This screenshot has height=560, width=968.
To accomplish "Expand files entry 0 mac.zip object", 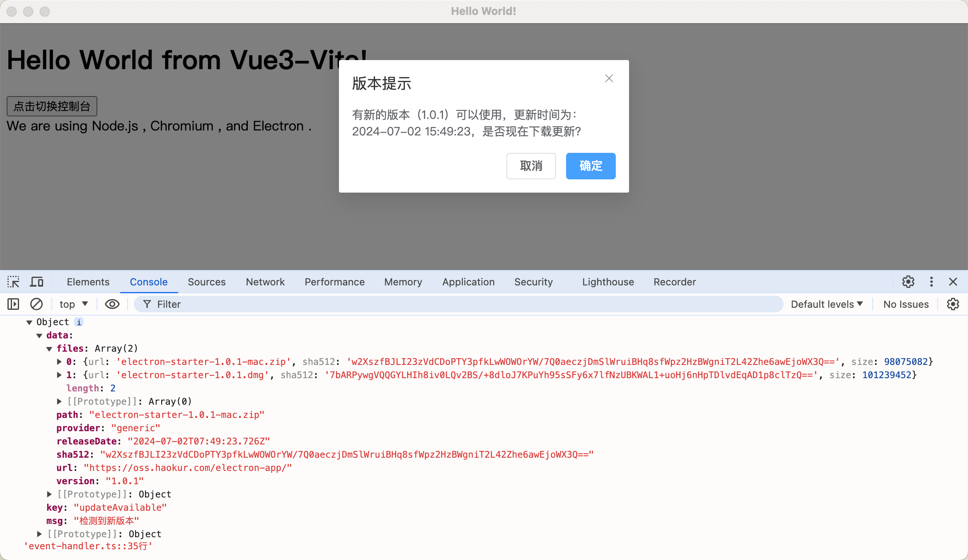I will 59,362.
